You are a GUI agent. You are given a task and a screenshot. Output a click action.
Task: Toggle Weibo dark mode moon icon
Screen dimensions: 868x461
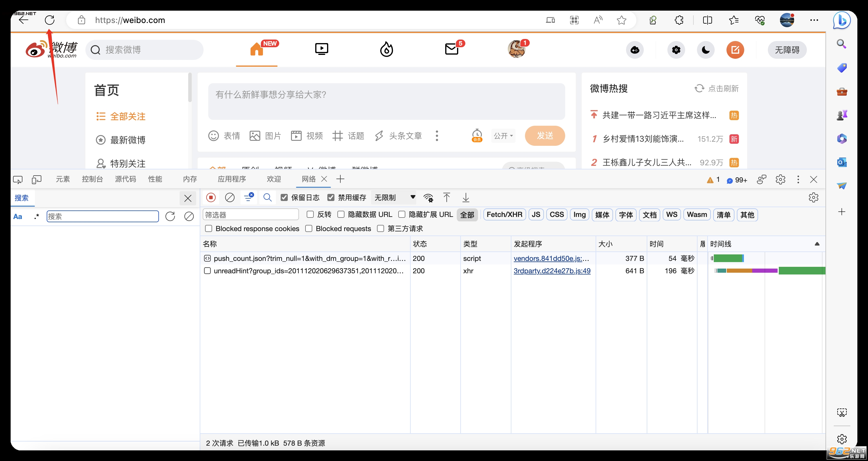(x=706, y=50)
